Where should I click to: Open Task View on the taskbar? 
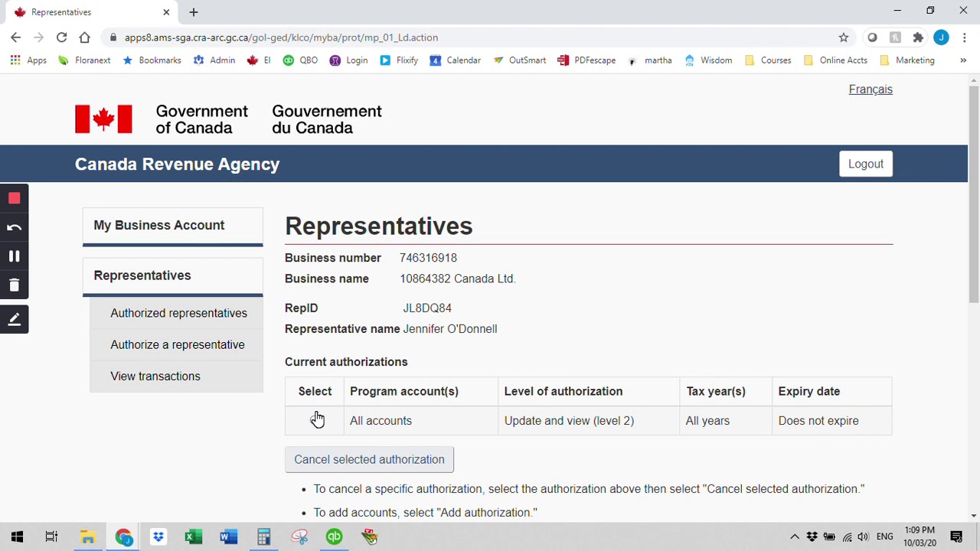[51, 537]
